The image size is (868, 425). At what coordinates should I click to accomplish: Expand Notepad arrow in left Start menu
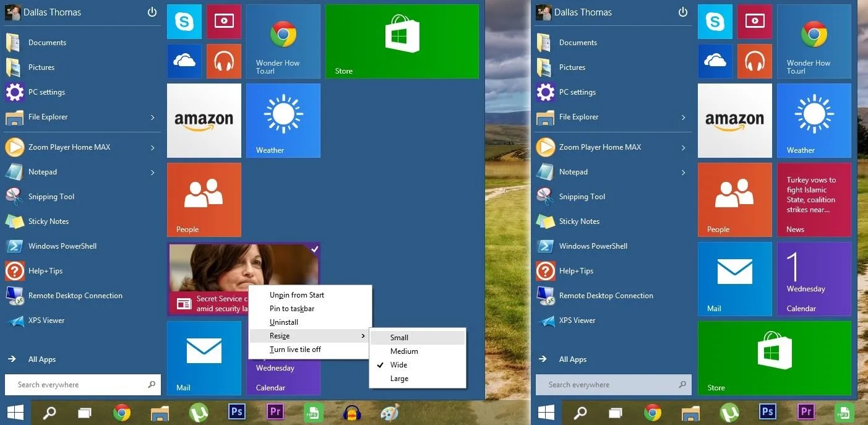point(153,172)
